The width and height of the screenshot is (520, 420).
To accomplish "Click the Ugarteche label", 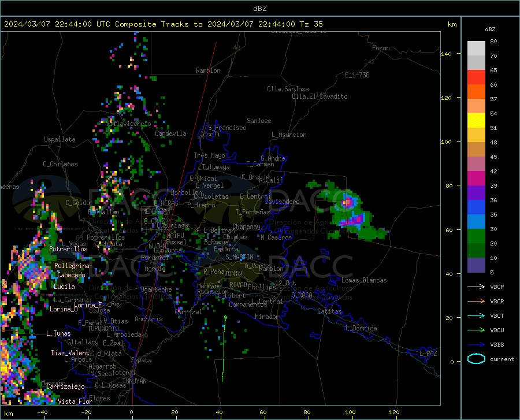I will [x=156, y=289].
